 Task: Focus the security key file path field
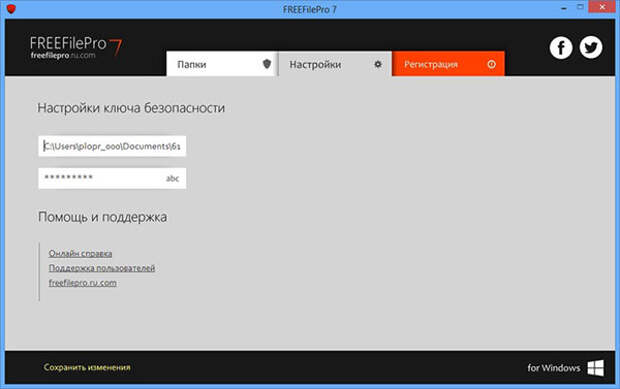112,146
